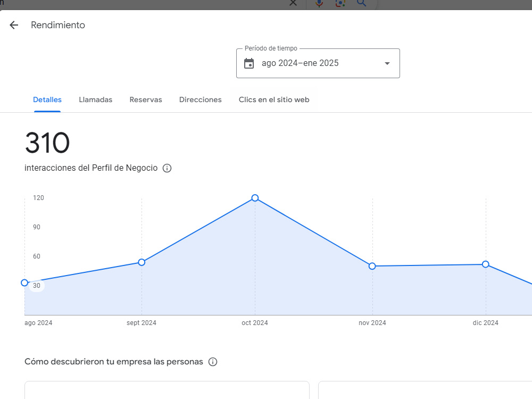Click the interacciones del Perfil de Negocio label
Screen dimensions: 532x399
(91, 168)
